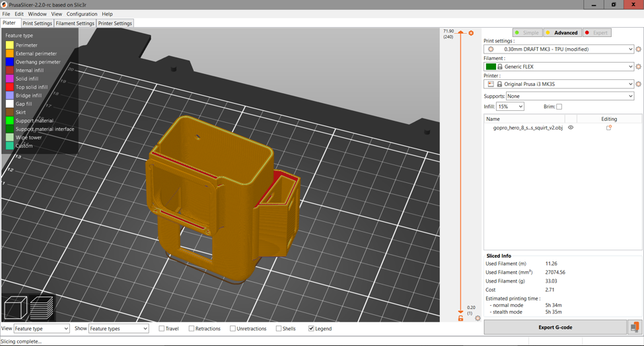
Task: Click the gear beside Filament preset
Action: [x=638, y=67]
